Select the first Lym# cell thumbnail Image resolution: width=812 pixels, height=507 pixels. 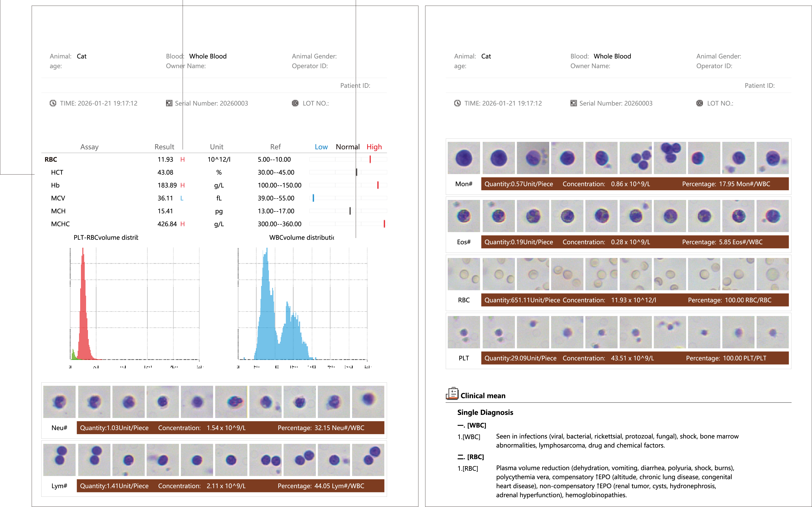pos(59,460)
